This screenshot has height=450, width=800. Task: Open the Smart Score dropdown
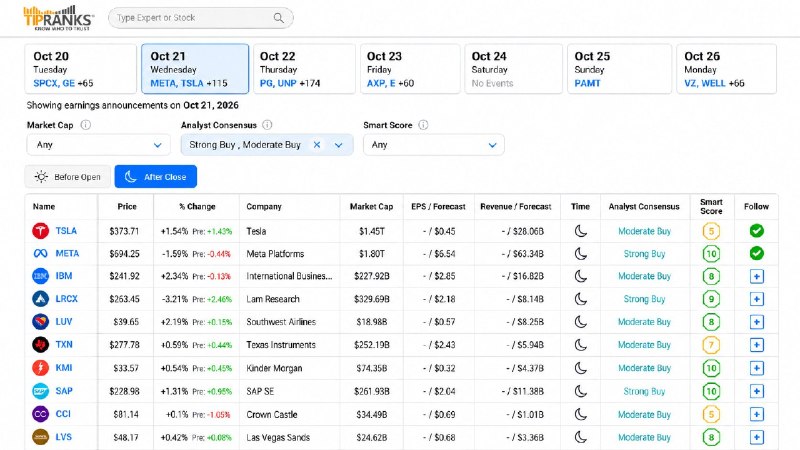pos(434,145)
